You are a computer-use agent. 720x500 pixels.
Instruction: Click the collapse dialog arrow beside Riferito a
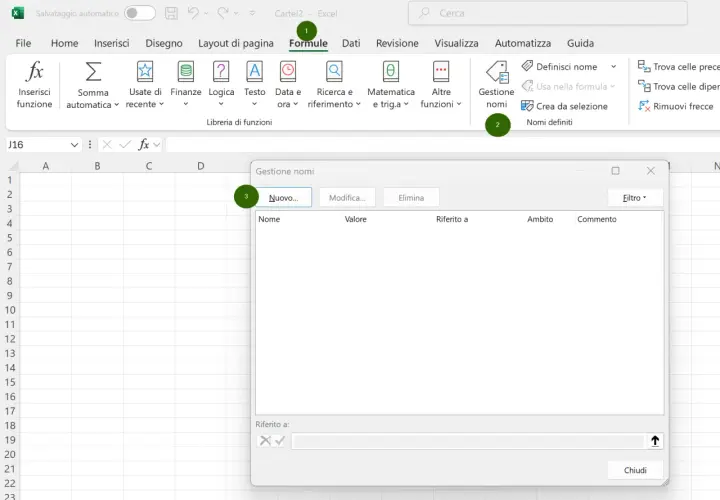(655, 441)
